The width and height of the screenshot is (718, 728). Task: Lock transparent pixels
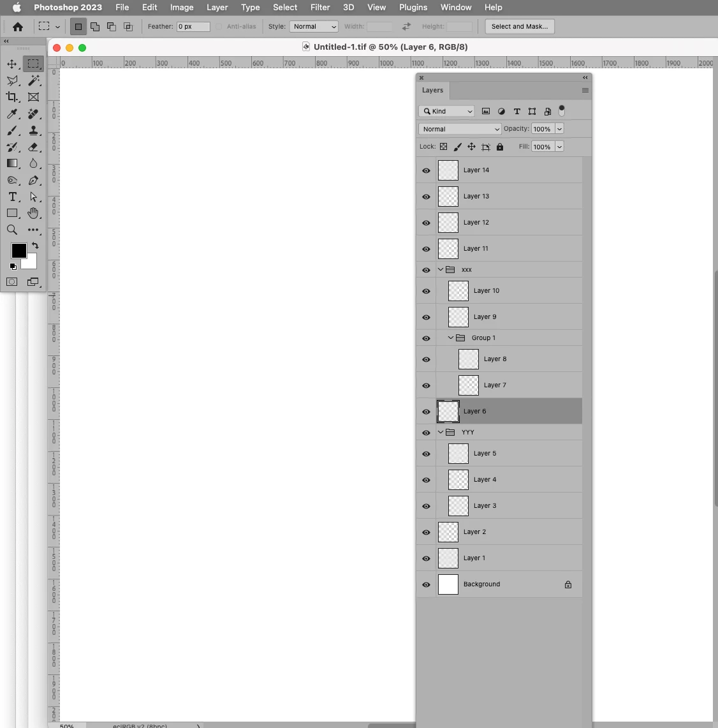(x=444, y=147)
